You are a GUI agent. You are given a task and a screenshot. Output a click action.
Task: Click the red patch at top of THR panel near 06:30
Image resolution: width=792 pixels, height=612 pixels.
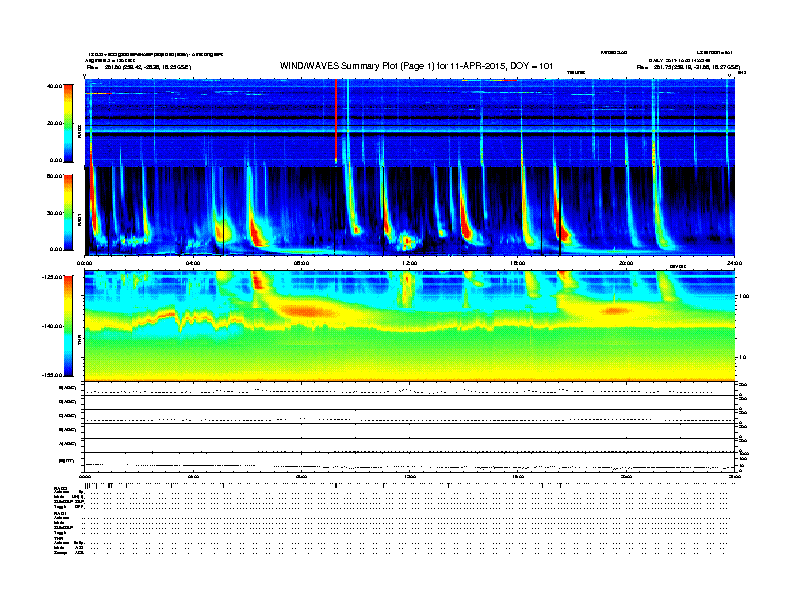[x=258, y=280]
